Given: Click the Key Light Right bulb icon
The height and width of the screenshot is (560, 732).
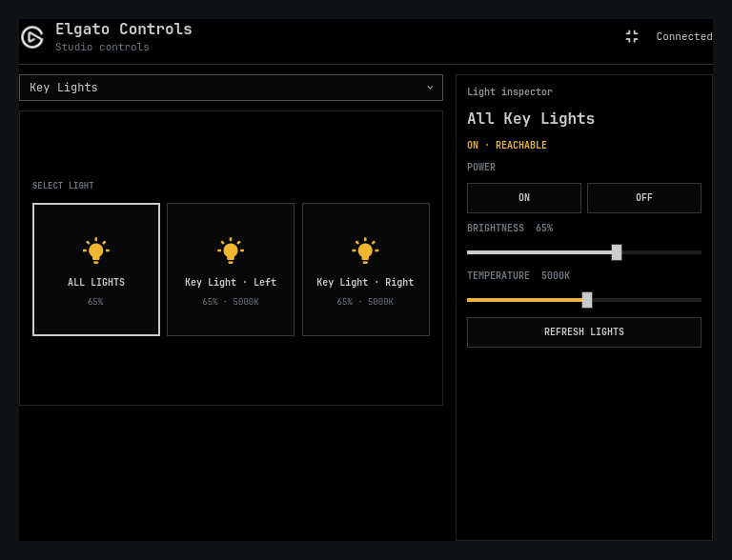Looking at the screenshot, I should [365, 250].
